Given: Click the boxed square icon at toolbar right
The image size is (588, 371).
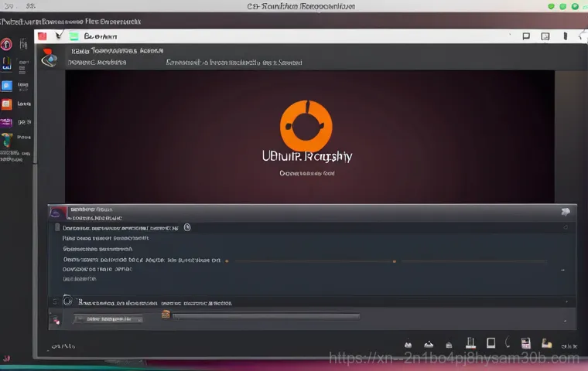Looking at the screenshot, I should pos(545,36).
